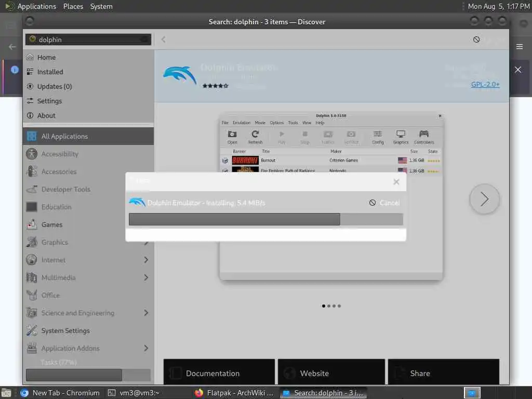532x399 pixels.
Task: Click the System Settings category icon
Action: click(32, 330)
